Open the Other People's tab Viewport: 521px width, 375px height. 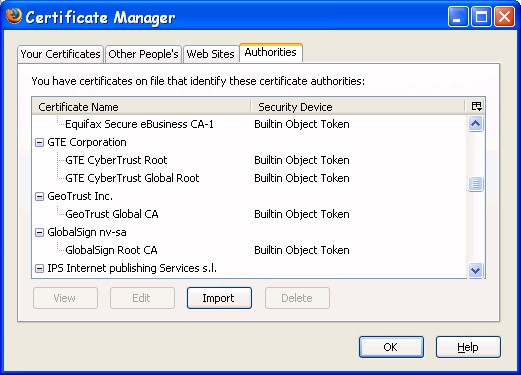(x=143, y=54)
